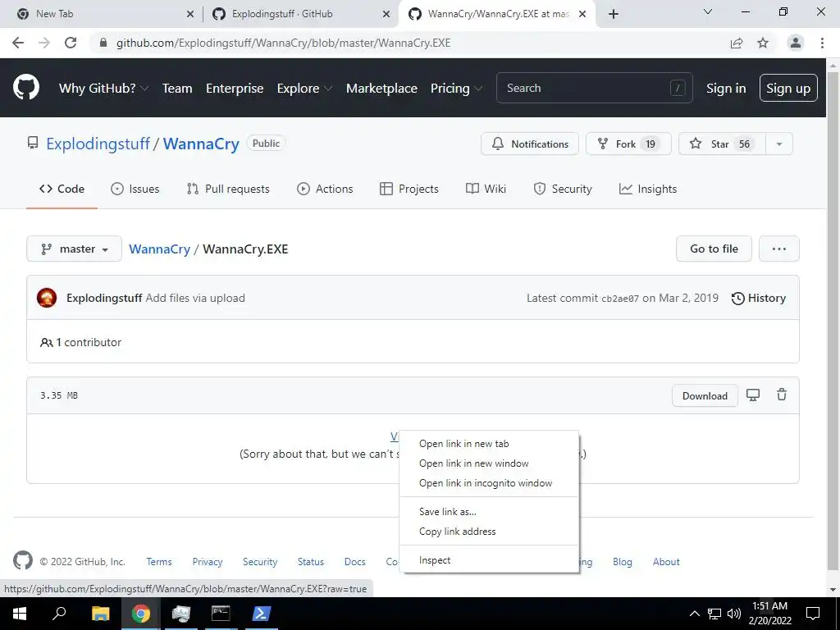Expand the Why GitHub? menu
This screenshot has width=840, height=630.
103,89
